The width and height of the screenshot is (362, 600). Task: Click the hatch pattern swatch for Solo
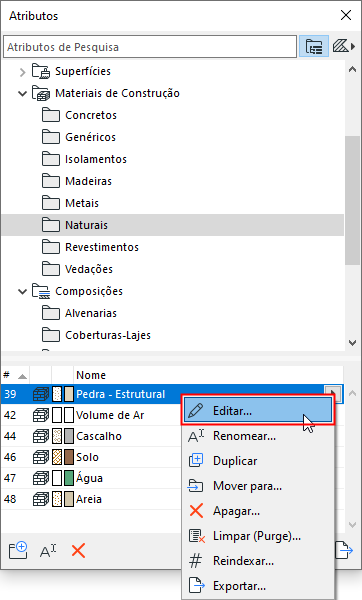(x=57, y=457)
